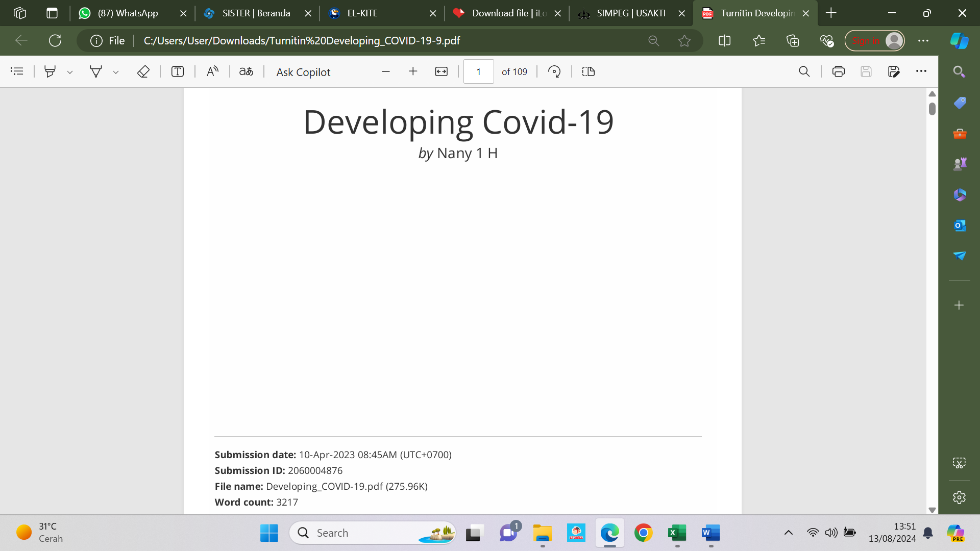Click the PDF vertical scrollbar thumb
Image resolution: width=980 pixels, height=551 pixels.
[x=932, y=109]
